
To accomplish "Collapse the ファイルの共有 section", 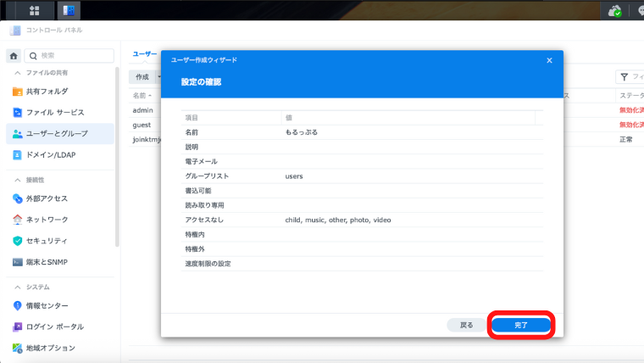I will click(x=17, y=73).
